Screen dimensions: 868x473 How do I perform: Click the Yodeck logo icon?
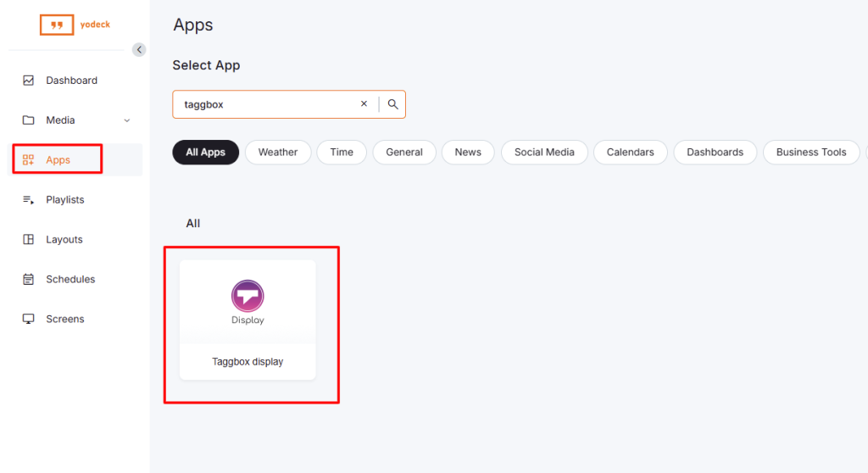pyautogui.click(x=57, y=25)
